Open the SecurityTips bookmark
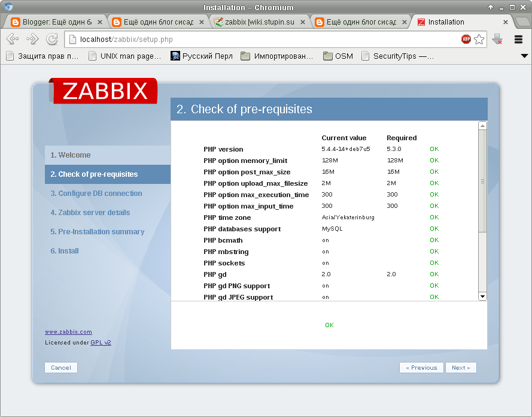 pyautogui.click(x=397, y=56)
